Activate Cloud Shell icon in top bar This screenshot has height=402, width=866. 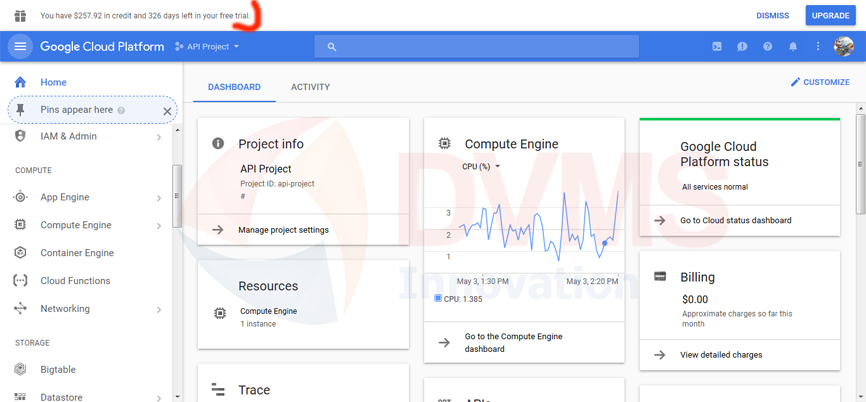[716, 47]
